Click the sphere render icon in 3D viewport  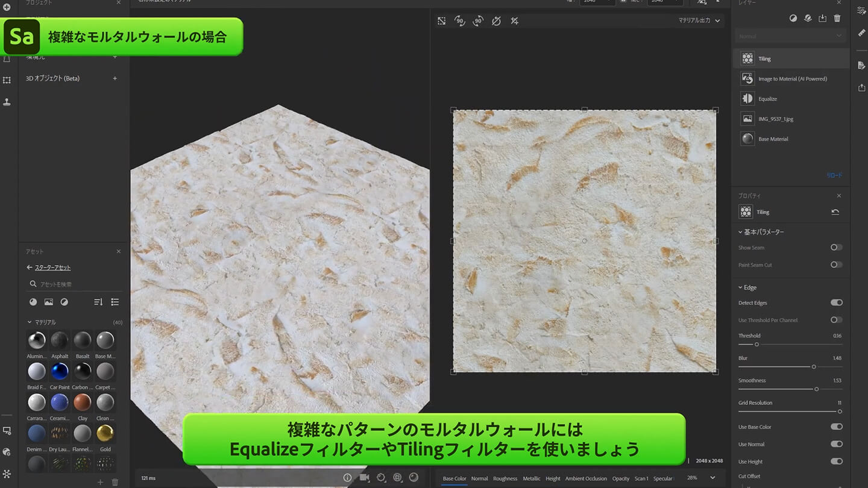(x=414, y=477)
